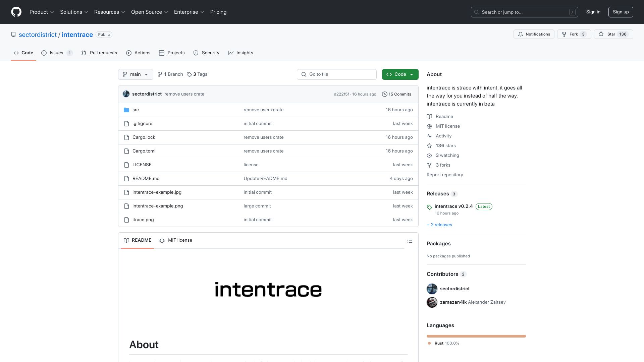Click the repository icon before sectordistrict
The image size is (644, 362).
[x=13, y=35]
